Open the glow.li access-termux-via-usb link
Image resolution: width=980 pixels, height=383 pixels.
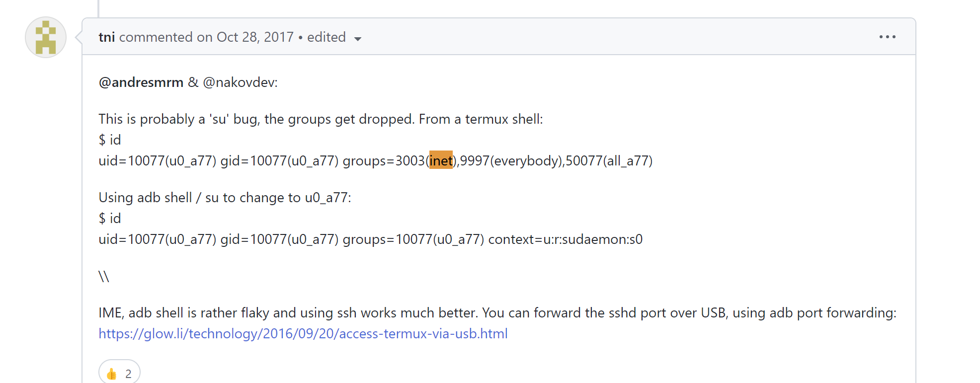(x=303, y=334)
